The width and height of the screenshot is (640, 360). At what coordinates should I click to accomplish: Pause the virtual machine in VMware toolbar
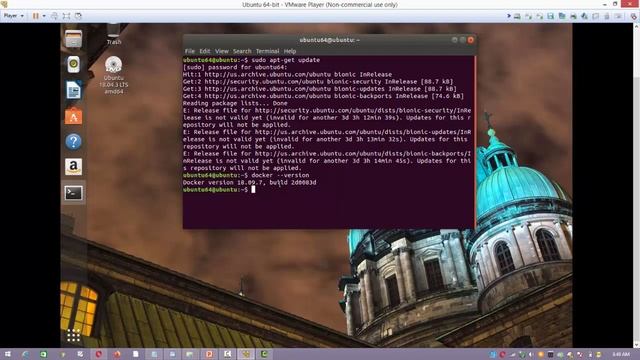tap(36, 16)
